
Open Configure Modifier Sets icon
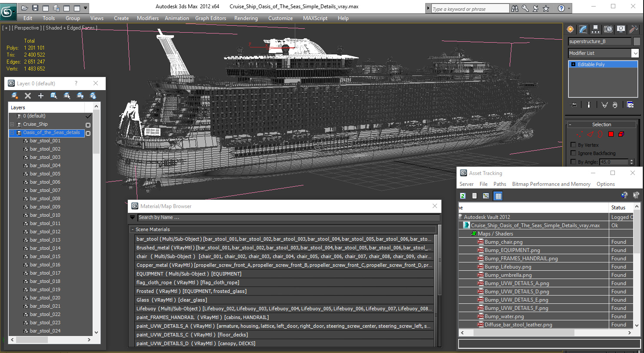(630, 104)
